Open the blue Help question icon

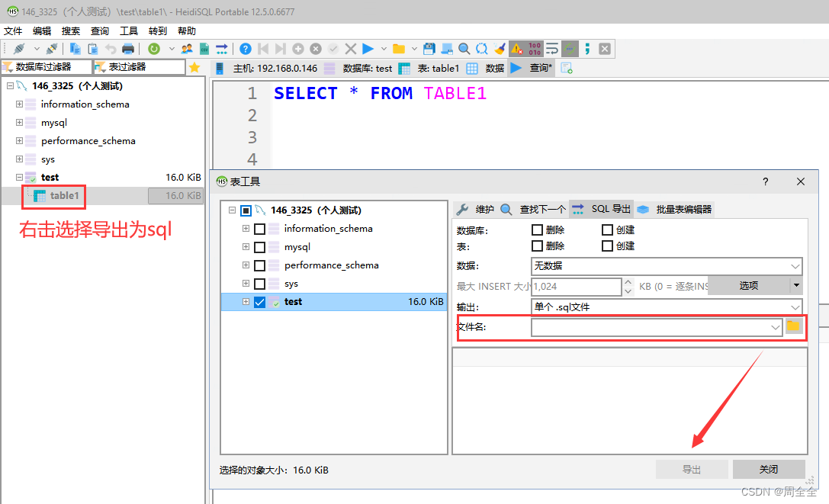pos(246,50)
